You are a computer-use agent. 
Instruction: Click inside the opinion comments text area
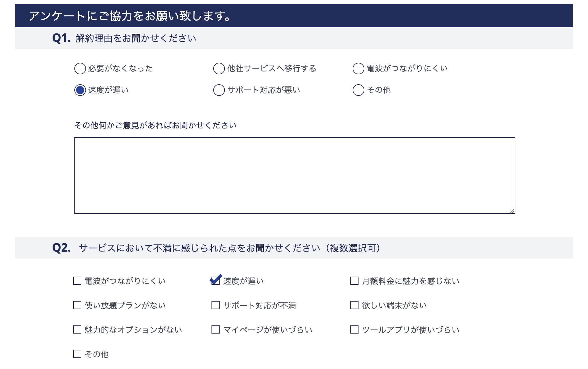click(295, 175)
